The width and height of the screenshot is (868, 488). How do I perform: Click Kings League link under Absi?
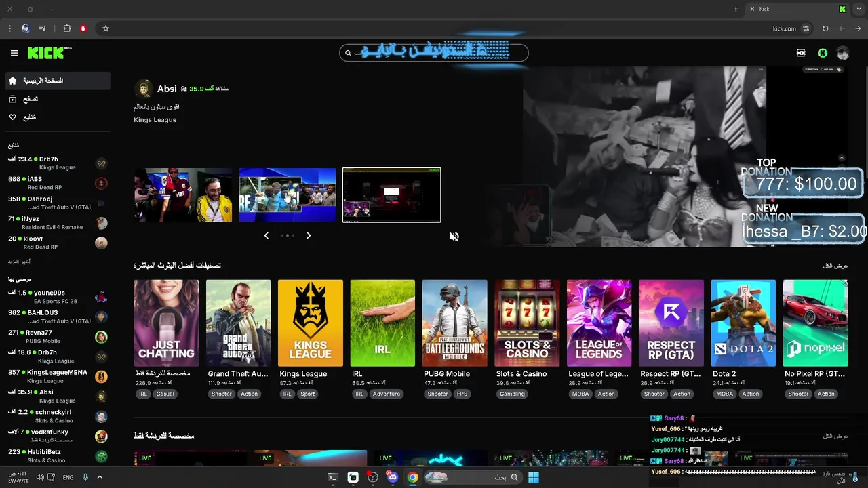tap(155, 120)
